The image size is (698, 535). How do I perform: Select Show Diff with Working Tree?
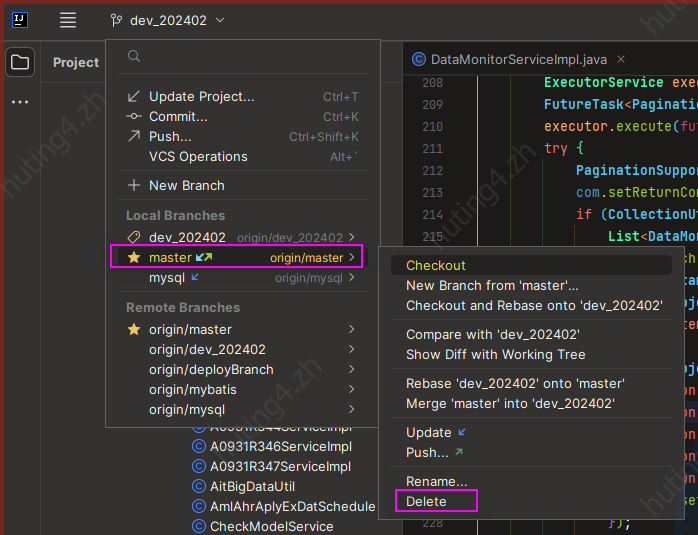pyautogui.click(x=531, y=354)
